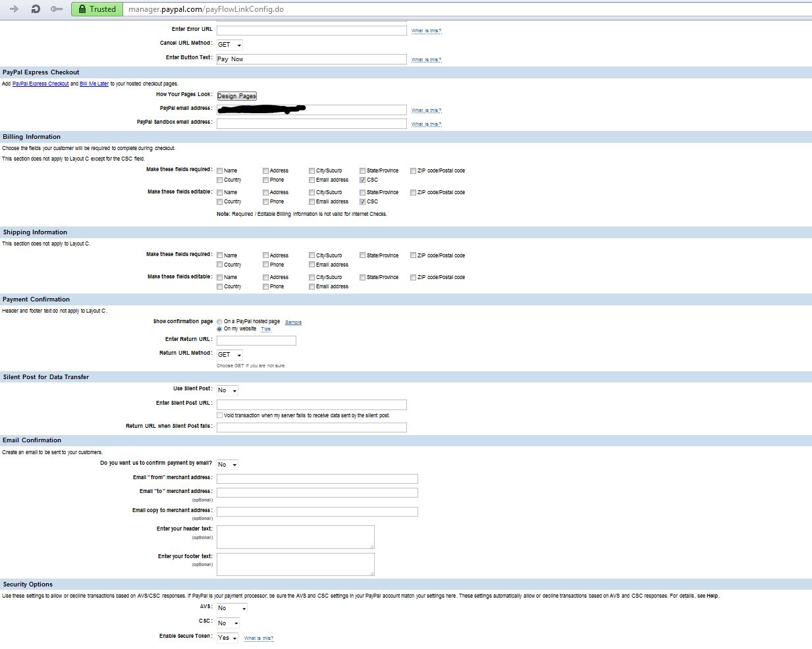Check Name in Billing required fields
This screenshot has width=812, height=649.
pyautogui.click(x=220, y=170)
